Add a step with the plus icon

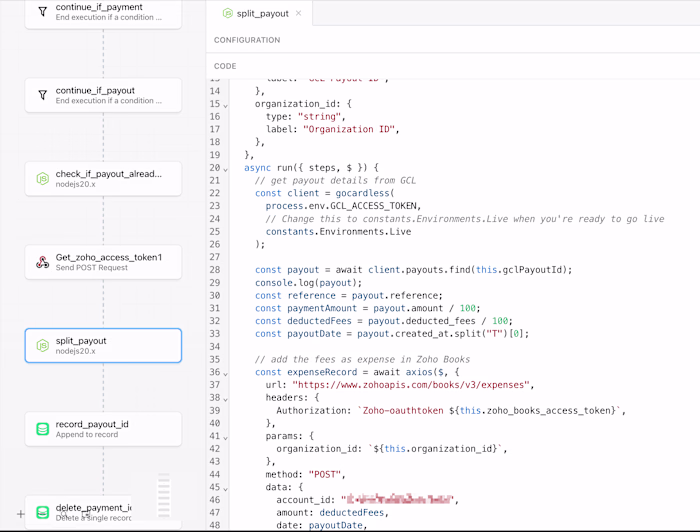pos(21,514)
